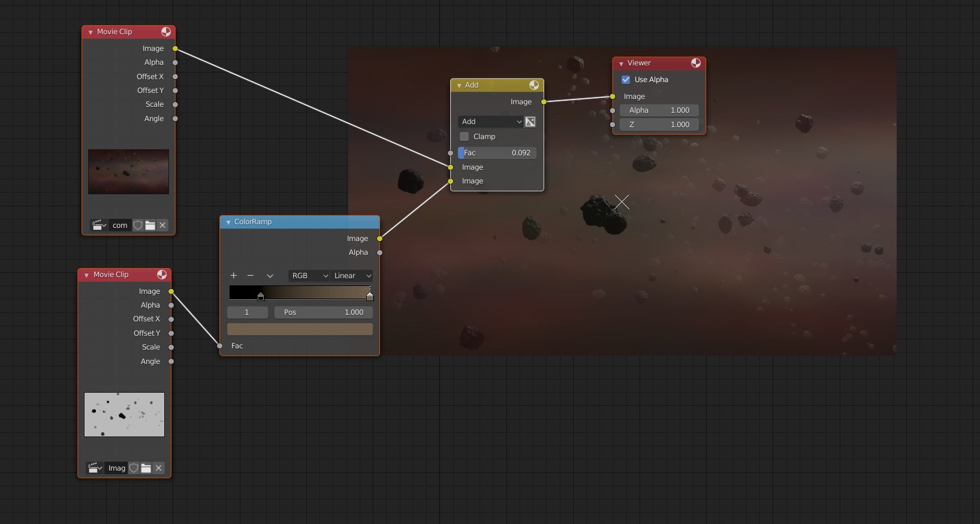Click the Viewer Image input socket
Viewport: 980px width, 524px height.
[613, 97]
